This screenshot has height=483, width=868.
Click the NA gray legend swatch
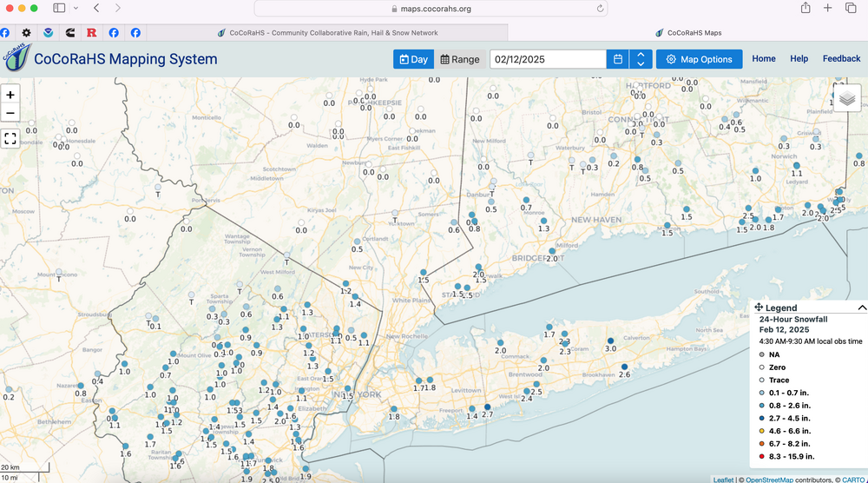762,354
